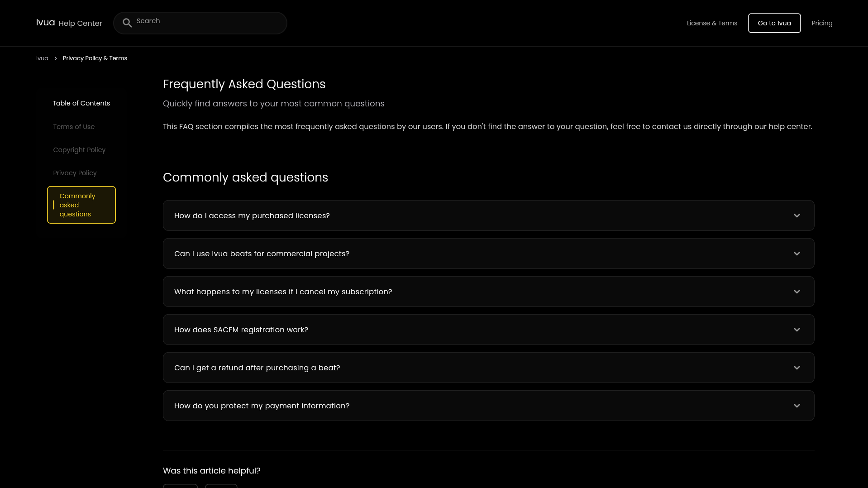This screenshot has width=868, height=488.
Task: Expand the refund question chevron
Action: coord(796,368)
